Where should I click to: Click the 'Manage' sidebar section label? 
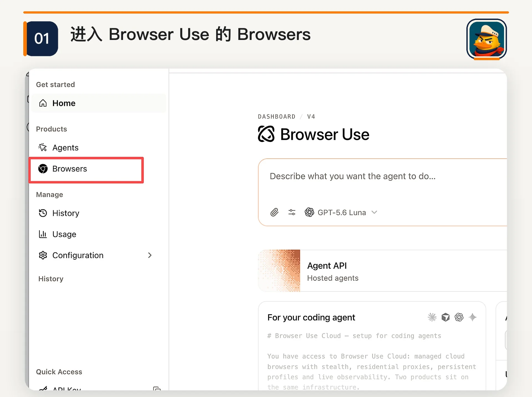tap(50, 194)
